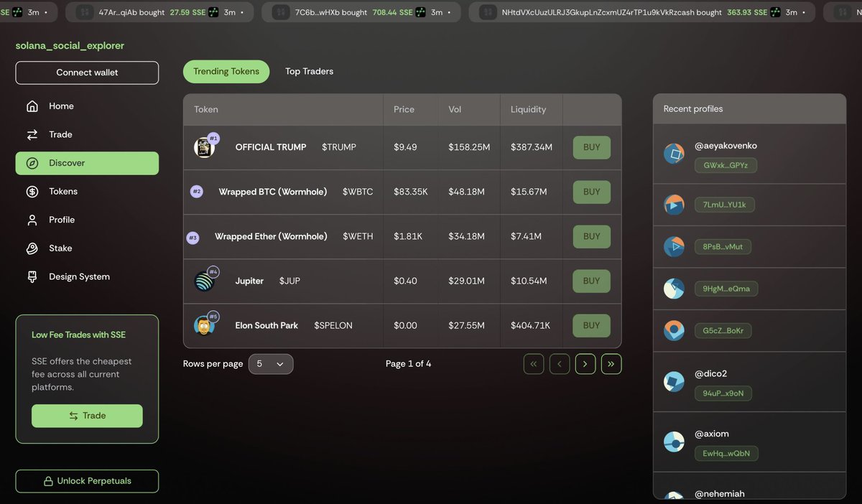This screenshot has height=504, width=862.
Task: Select the Discover sidebar item
Action: (87, 163)
